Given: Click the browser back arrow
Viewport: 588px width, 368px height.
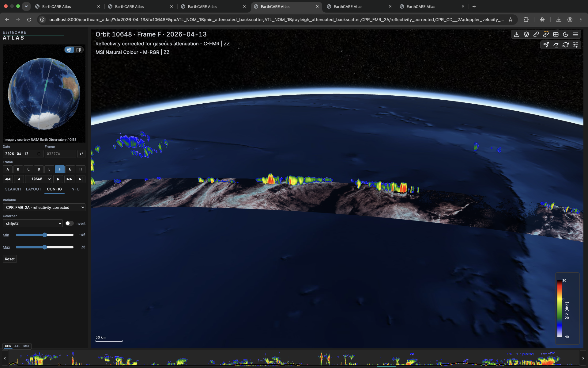Looking at the screenshot, I should click(7, 20).
